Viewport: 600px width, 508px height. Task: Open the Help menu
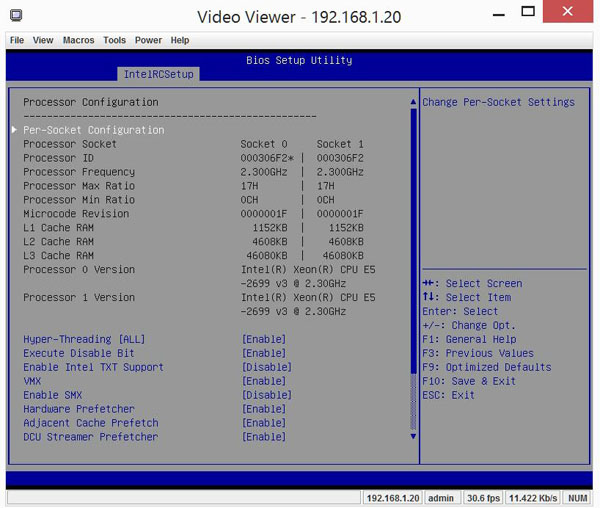click(x=180, y=40)
